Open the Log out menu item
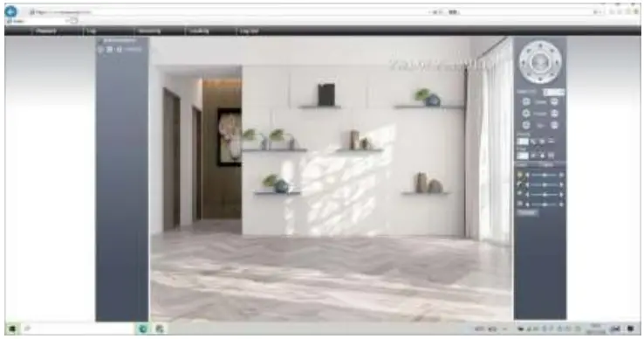This screenshot has height=339, width=644. (249, 31)
